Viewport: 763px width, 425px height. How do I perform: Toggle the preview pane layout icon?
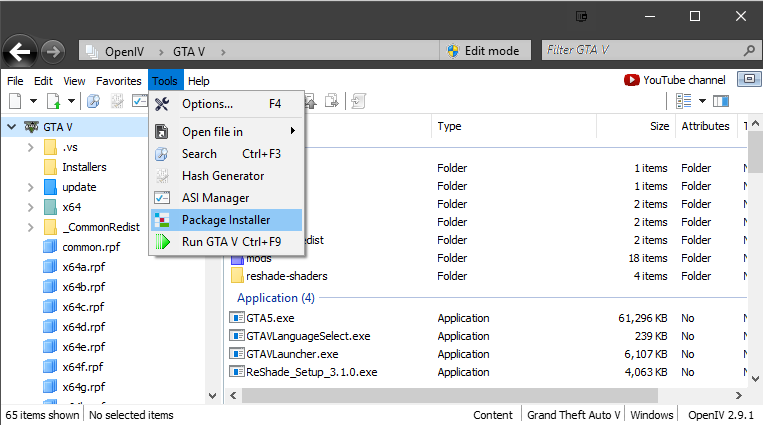721,101
